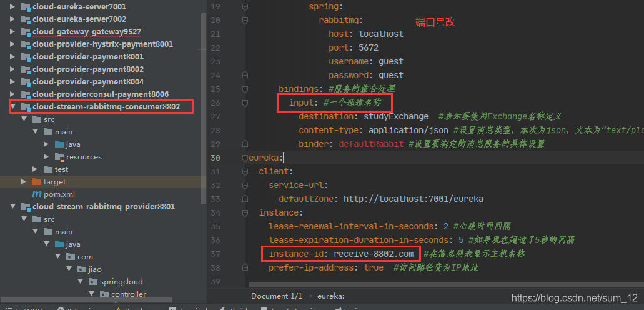
Task: Select the pom.xml file in consumer8802
Action: pos(59,194)
